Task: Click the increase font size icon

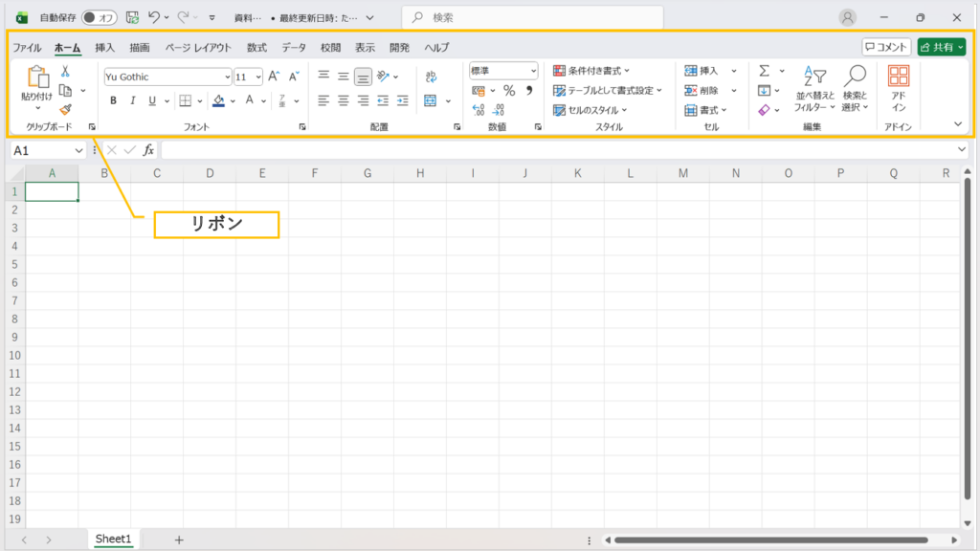Action: pos(274,77)
